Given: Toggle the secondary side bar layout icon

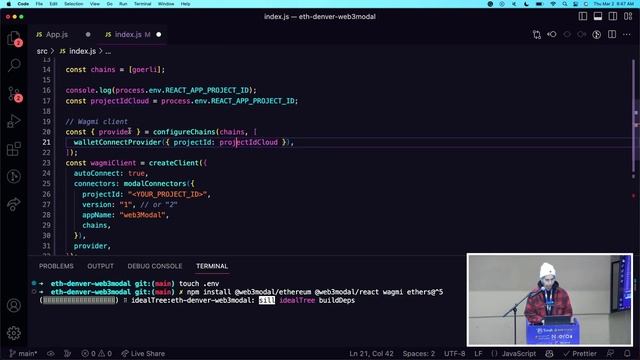Looking at the screenshot, I should (613, 16).
